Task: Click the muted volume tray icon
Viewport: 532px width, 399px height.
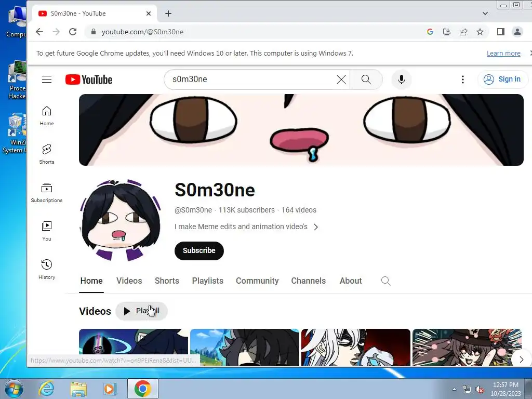Action: pos(480,390)
